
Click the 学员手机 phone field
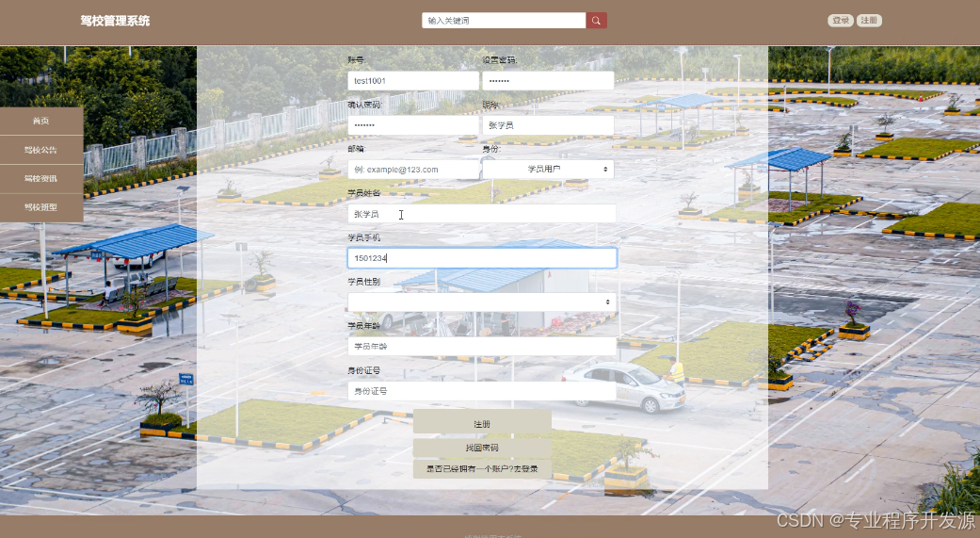pos(482,258)
